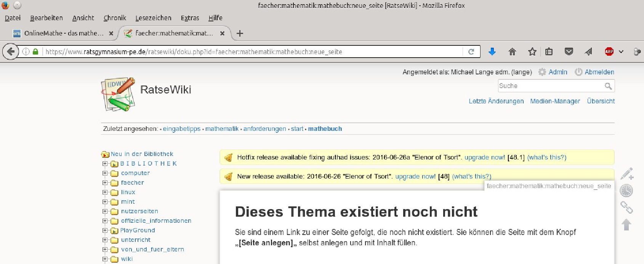Screen dimensions: 644x264
Task: Open old revisions clock icon
Action: click(x=626, y=190)
